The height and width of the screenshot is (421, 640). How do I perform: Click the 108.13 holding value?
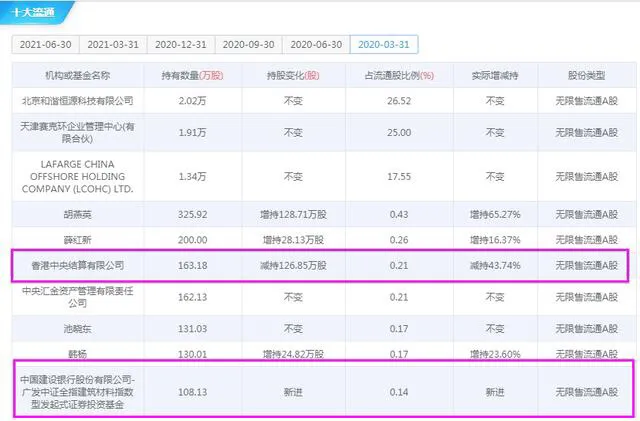[x=192, y=392]
